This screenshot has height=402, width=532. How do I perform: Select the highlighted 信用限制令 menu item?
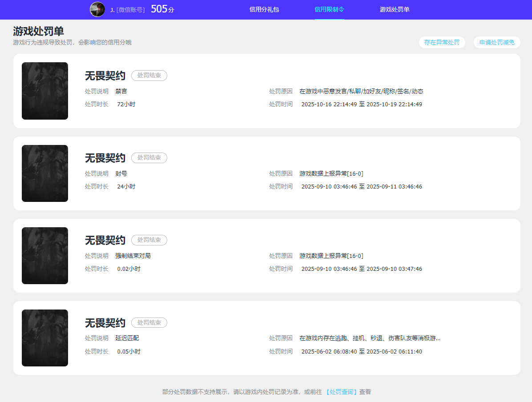329,9
